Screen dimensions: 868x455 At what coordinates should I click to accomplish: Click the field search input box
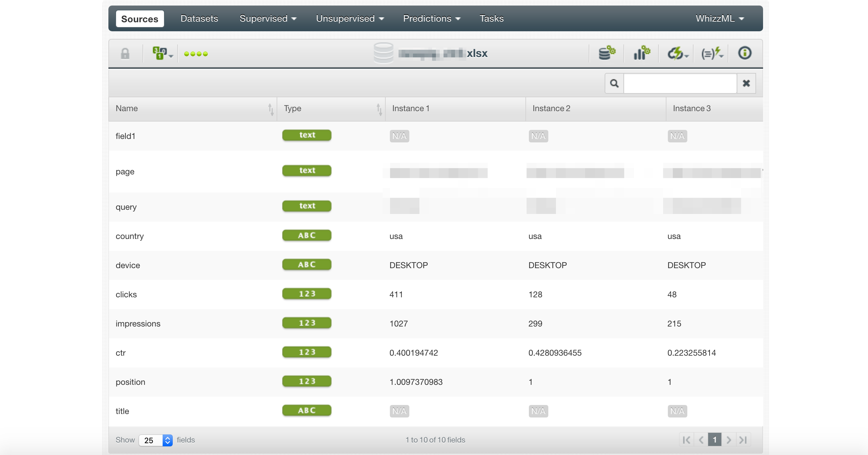(x=680, y=83)
